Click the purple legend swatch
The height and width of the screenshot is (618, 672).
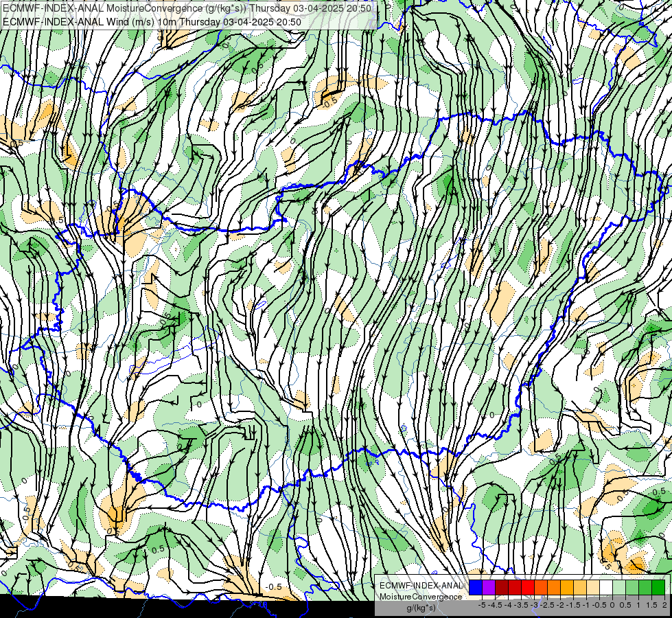[x=489, y=587]
